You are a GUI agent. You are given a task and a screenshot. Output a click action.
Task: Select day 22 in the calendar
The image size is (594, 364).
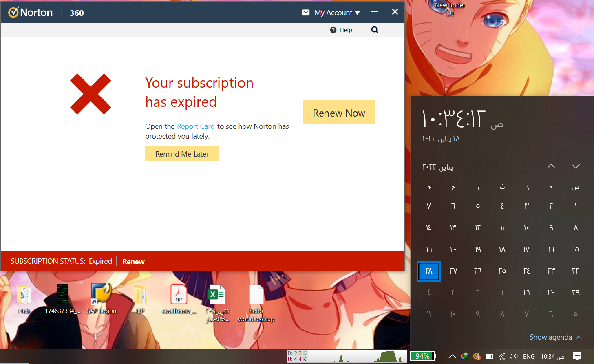[x=576, y=271]
